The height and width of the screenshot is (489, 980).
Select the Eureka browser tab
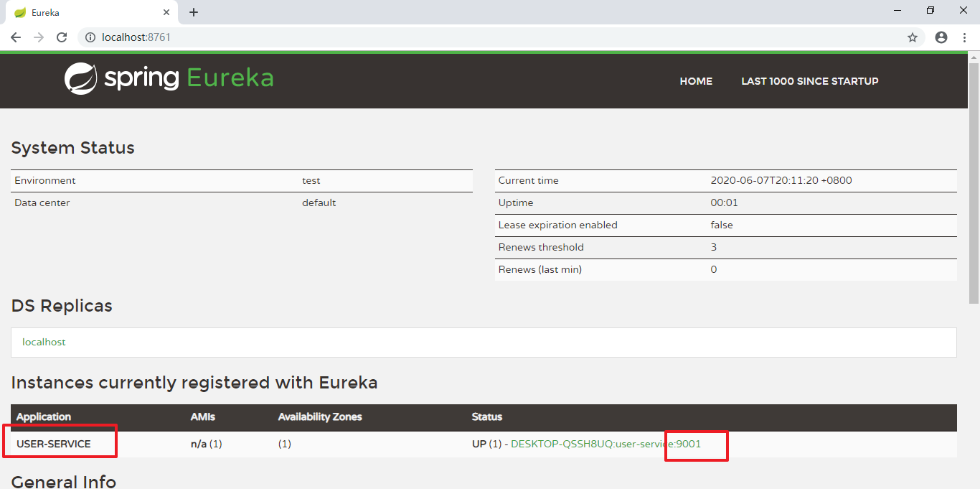tap(90, 13)
